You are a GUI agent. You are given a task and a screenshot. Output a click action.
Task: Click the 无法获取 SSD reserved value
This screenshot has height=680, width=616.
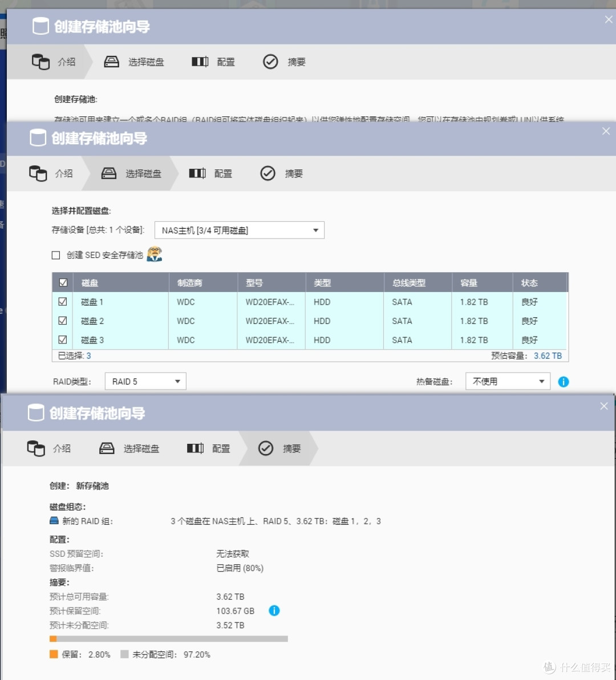click(233, 554)
